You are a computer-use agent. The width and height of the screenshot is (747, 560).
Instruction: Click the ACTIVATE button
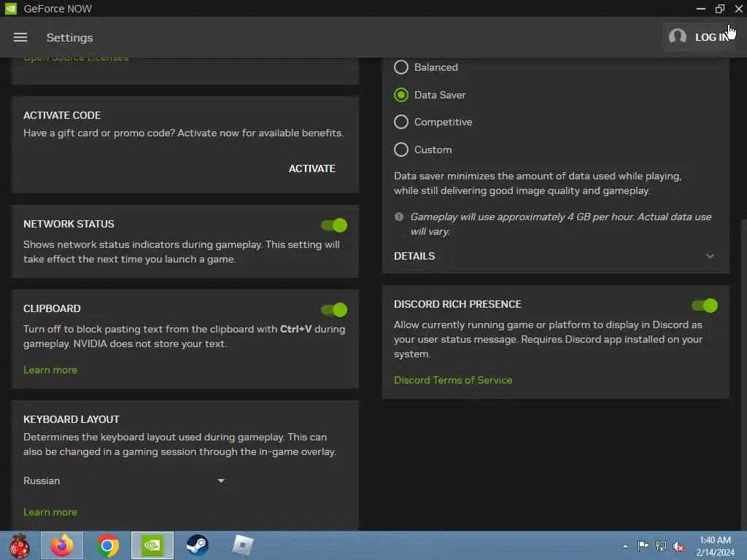(312, 168)
